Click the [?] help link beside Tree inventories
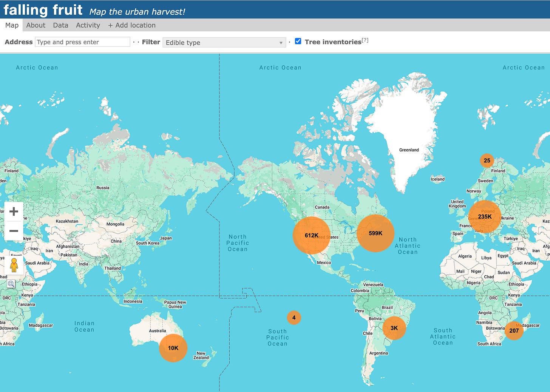 click(x=365, y=40)
